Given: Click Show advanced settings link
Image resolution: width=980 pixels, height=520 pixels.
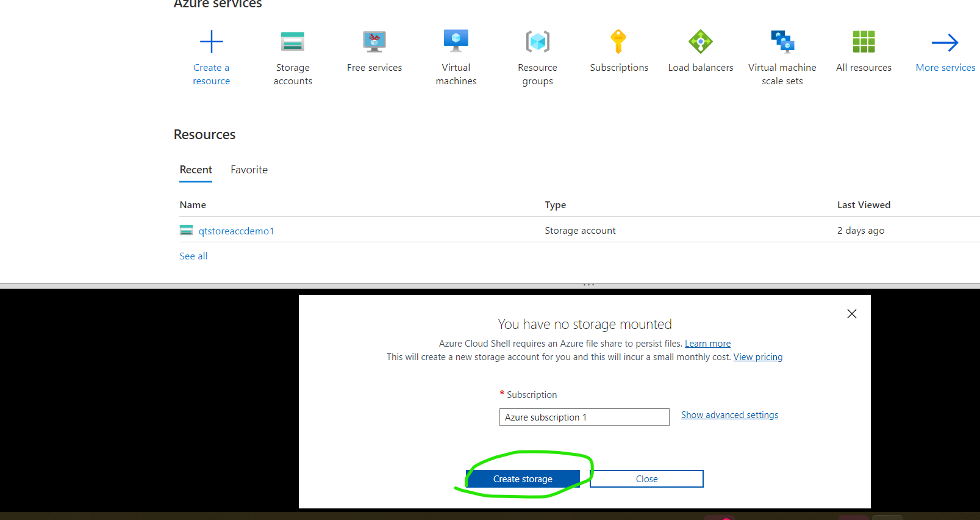Looking at the screenshot, I should click(729, 415).
